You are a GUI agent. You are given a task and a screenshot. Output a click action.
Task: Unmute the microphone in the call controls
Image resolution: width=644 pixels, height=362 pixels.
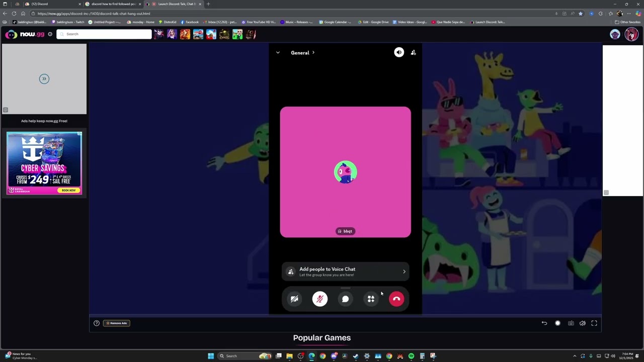coord(320,299)
